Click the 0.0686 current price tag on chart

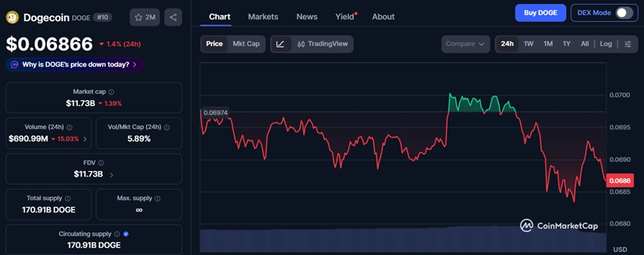pos(620,180)
